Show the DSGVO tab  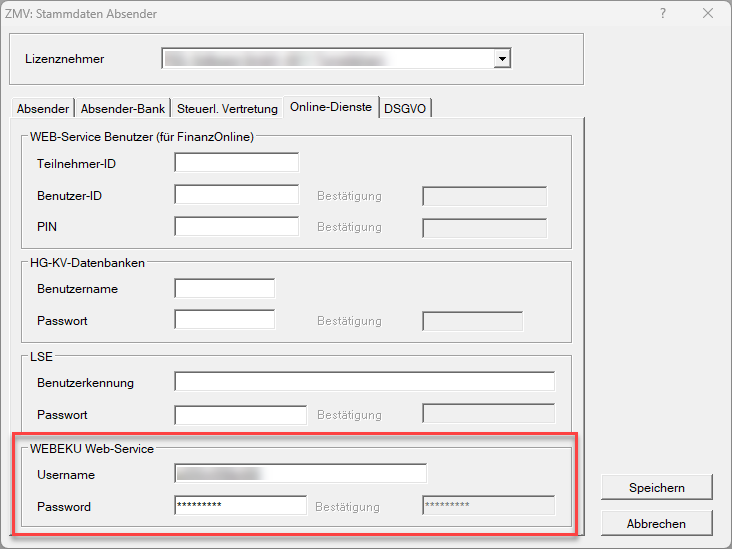coord(406,108)
